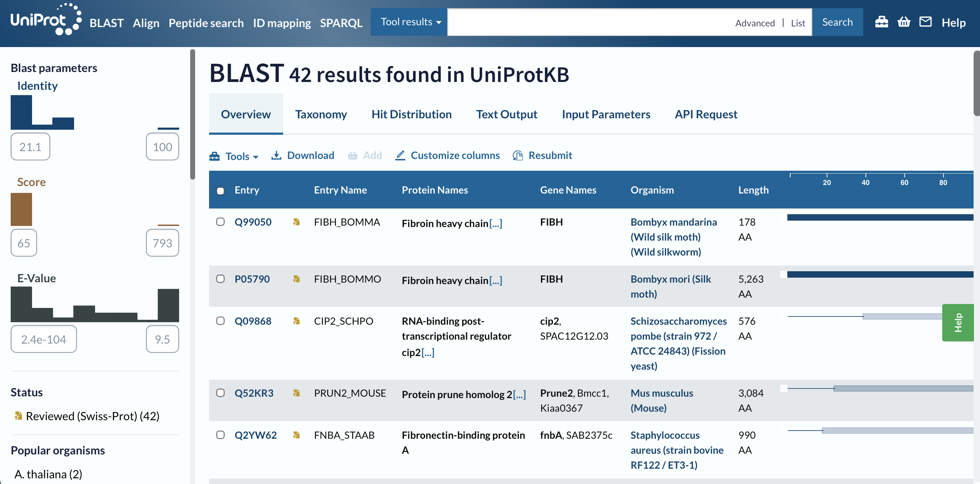
Task: Click the Search button
Action: click(x=837, y=22)
